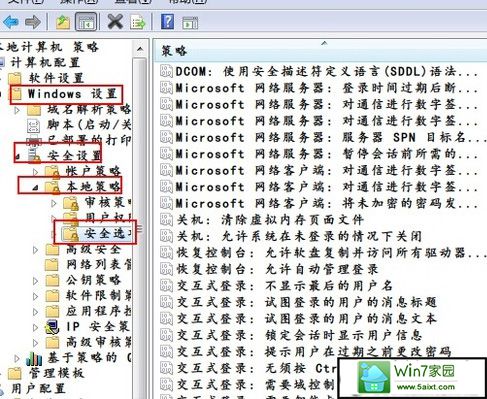Collapse the 安全设置 tree node arrow
The height and width of the screenshot is (399, 487).
click(x=17, y=156)
